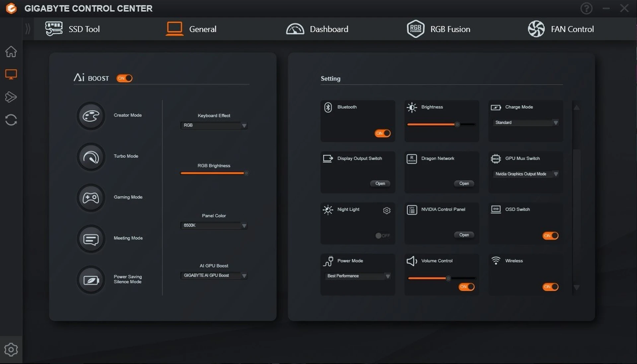Screen dimensions: 637x364
Task: Select the Meeting Mode chat icon
Action: (91, 239)
